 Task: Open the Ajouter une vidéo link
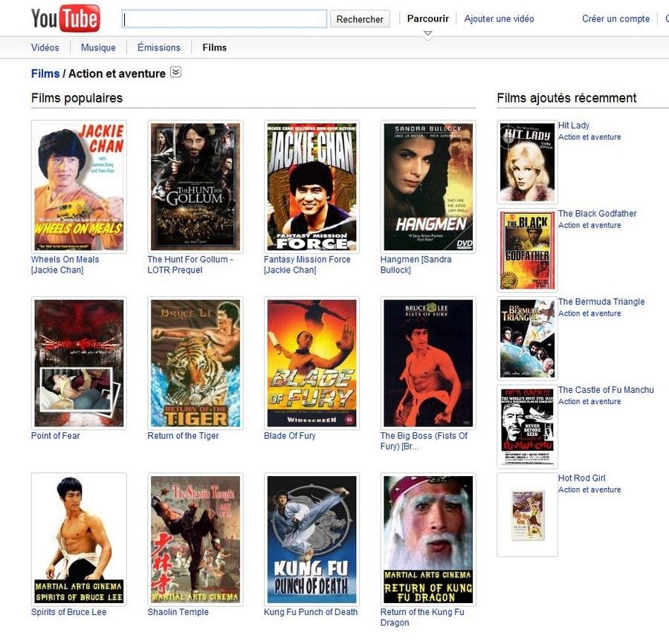coord(499,19)
